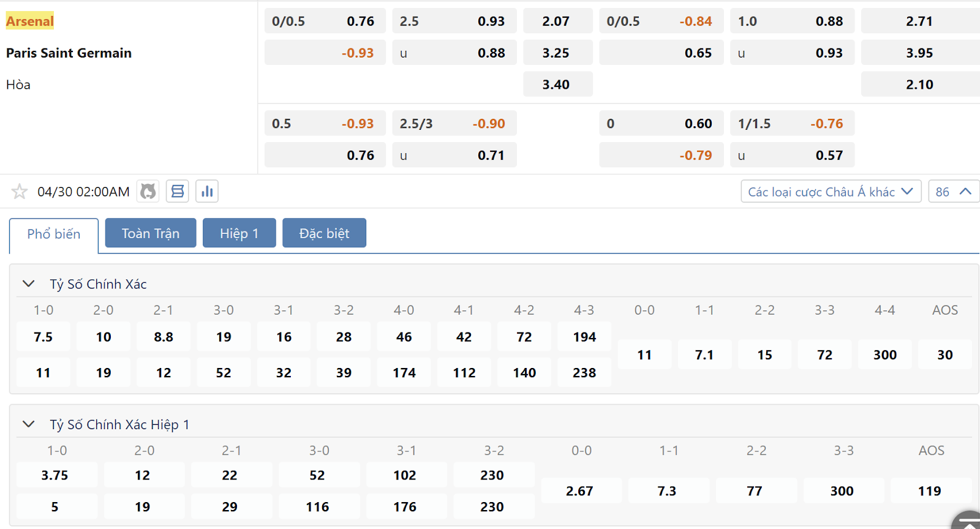This screenshot has width=980, height=529.
Task: Select the 'Phổ biến' tab
Action: 54,234
